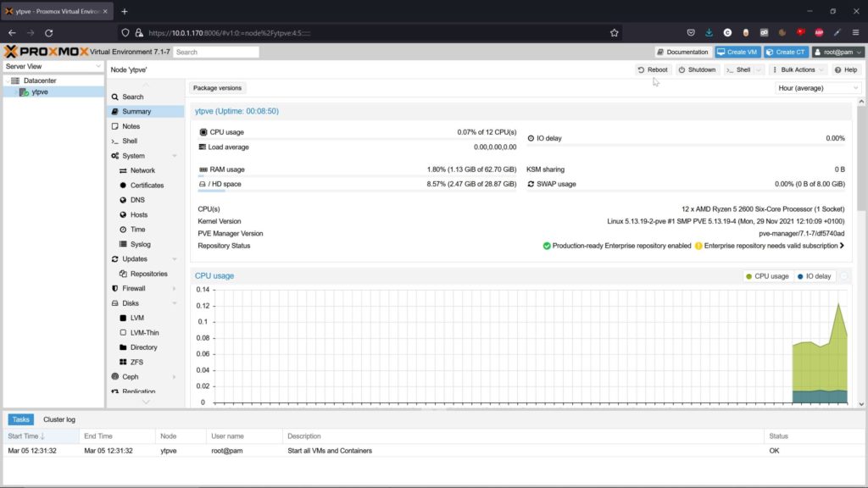Screen dimensions: 868x488
Task: Open the Documentation button
Action: point(682,52)
